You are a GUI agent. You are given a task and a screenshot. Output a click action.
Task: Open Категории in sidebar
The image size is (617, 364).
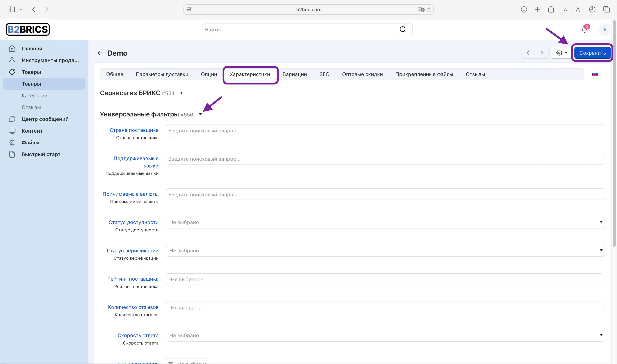pos(35,96)
